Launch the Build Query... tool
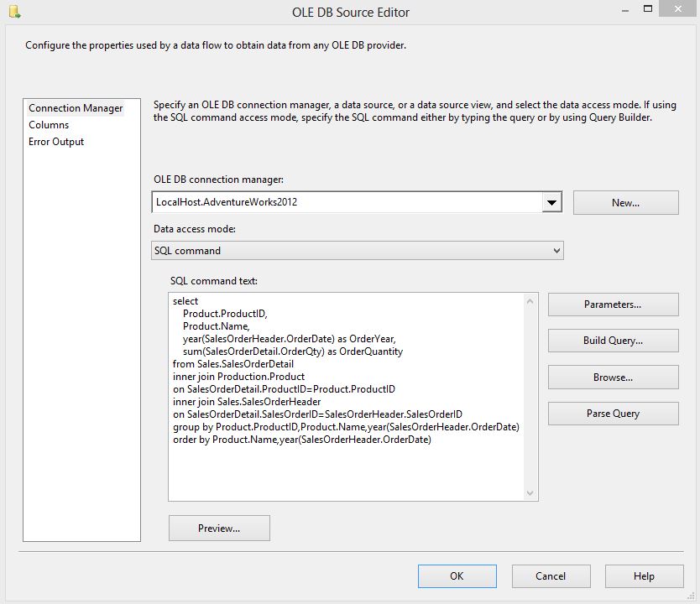700x604 pixels. (613, 341)
